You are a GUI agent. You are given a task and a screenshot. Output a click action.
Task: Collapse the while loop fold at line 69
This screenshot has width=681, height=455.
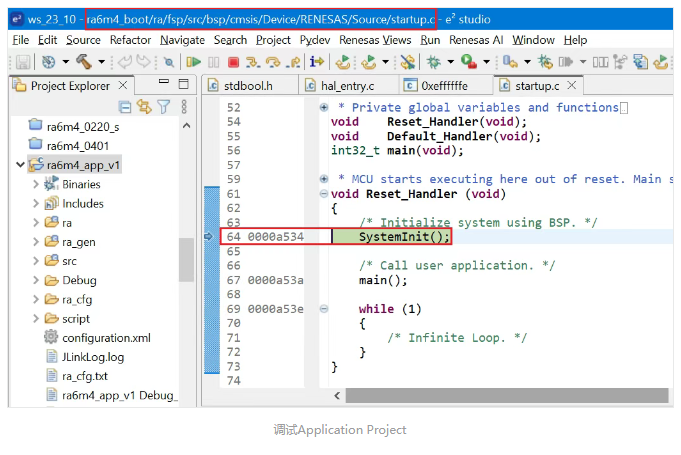tap(324, 309)
